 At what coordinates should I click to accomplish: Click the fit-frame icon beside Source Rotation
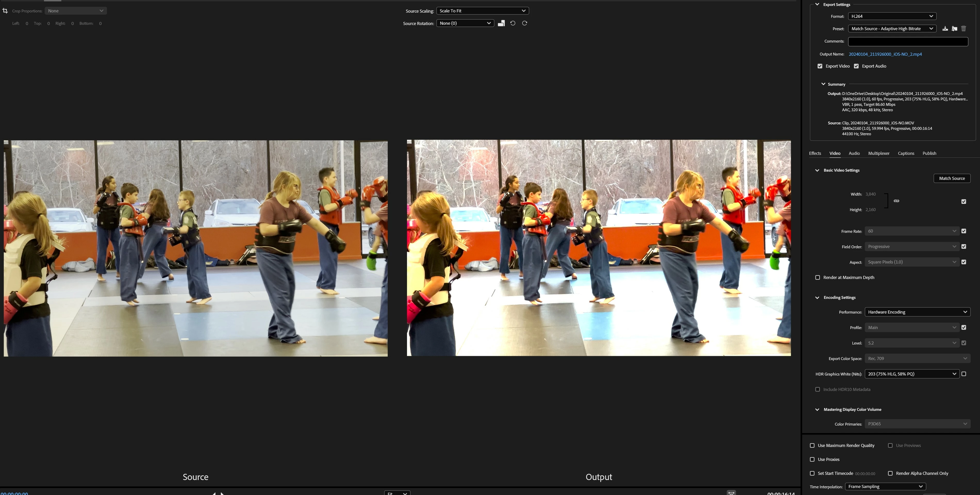501,23
